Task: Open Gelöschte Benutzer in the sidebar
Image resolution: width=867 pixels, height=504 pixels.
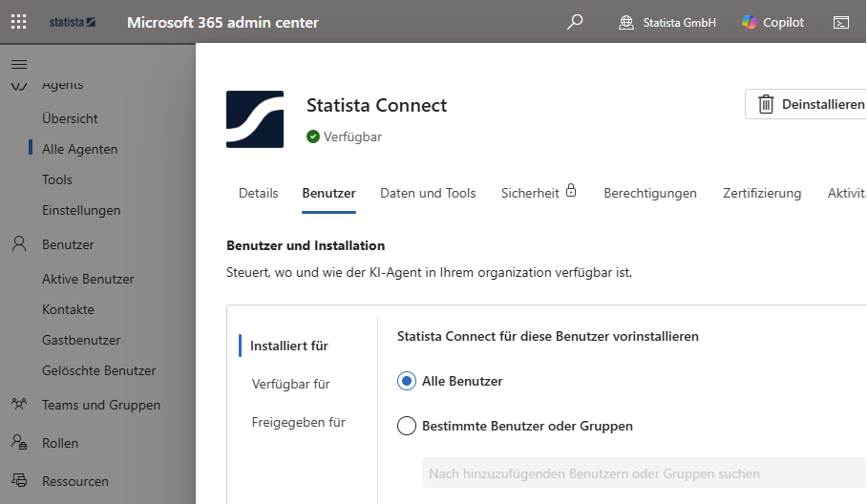Action: [x=99, y=370]
